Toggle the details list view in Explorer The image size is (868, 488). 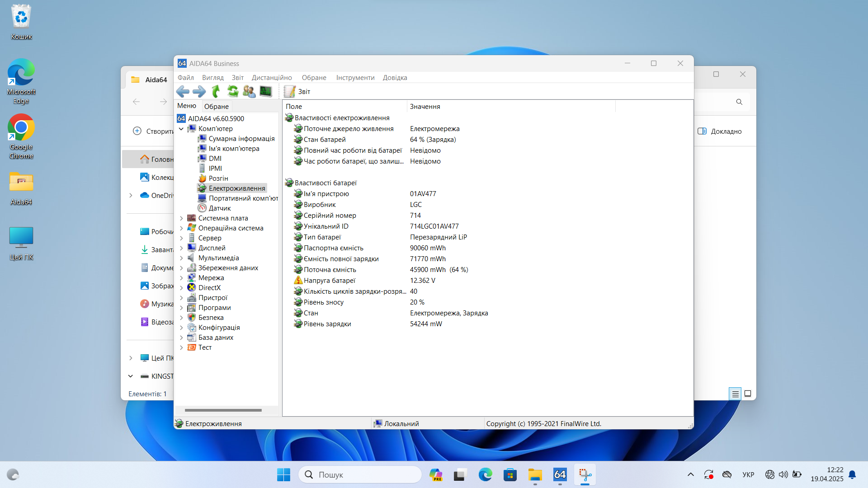click(x=735, y=394)
